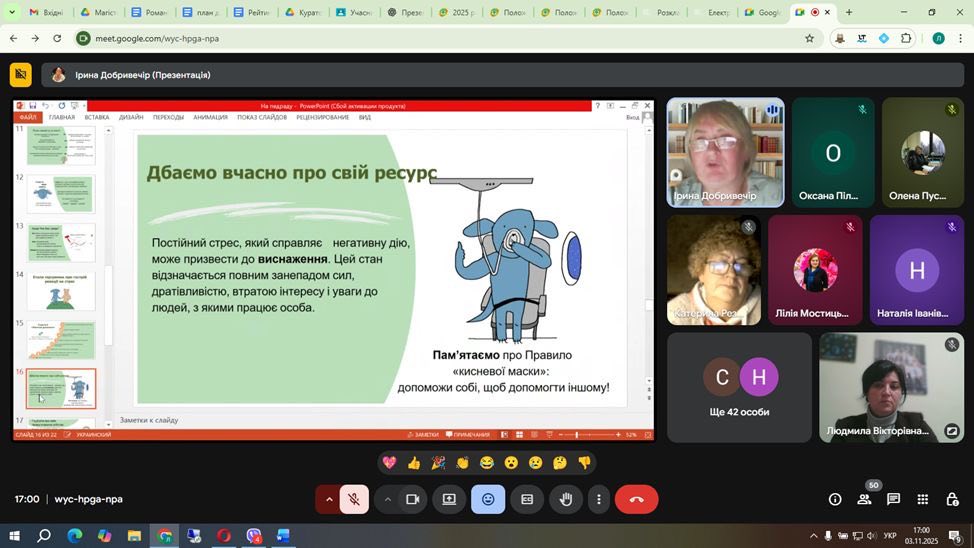974x548 pixels.
Task: Show the participants list of 50 people
Action: [864, 499]
